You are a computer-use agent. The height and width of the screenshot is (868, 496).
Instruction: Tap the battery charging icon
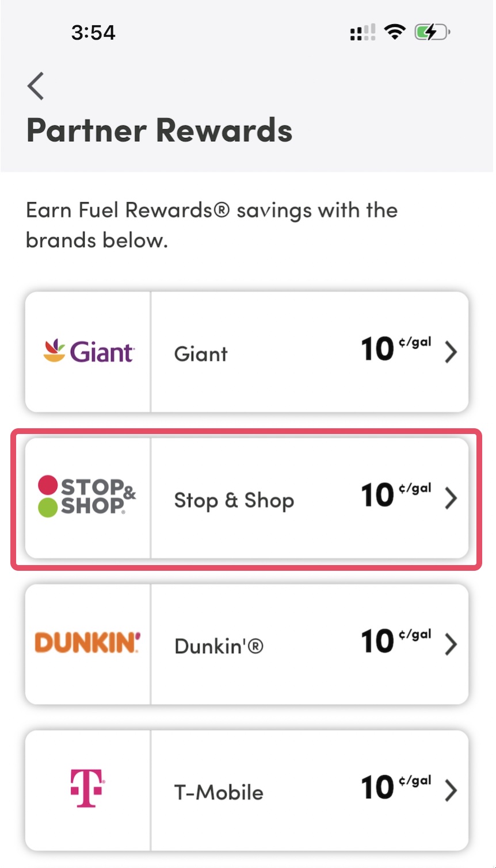(432, 32)
